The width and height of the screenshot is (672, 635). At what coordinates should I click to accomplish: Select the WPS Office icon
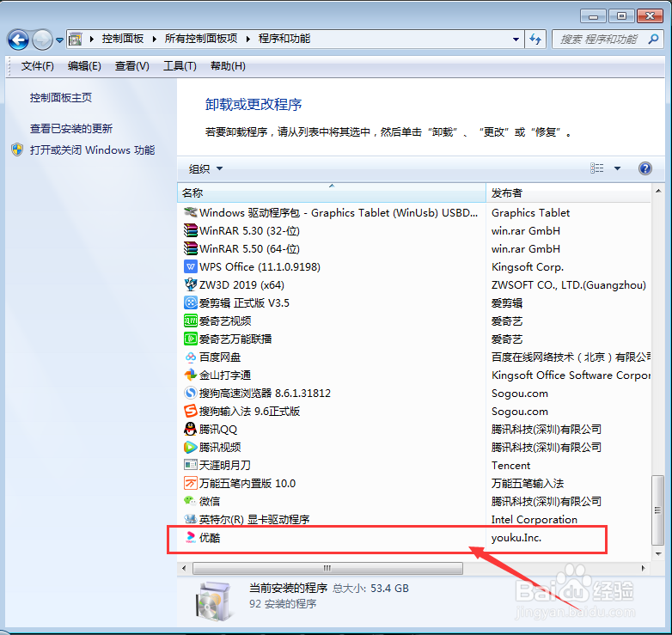click(190, 266)
